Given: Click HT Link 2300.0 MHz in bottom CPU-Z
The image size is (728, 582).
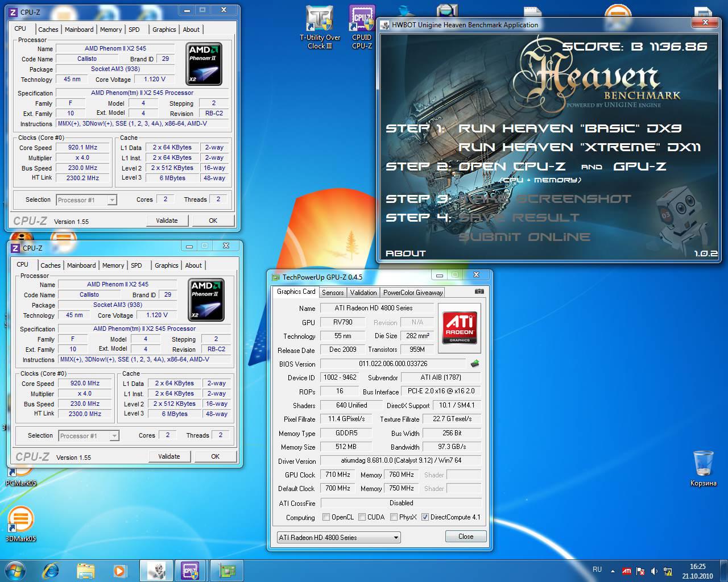Looking at the screenshot, I should point(85,414).
